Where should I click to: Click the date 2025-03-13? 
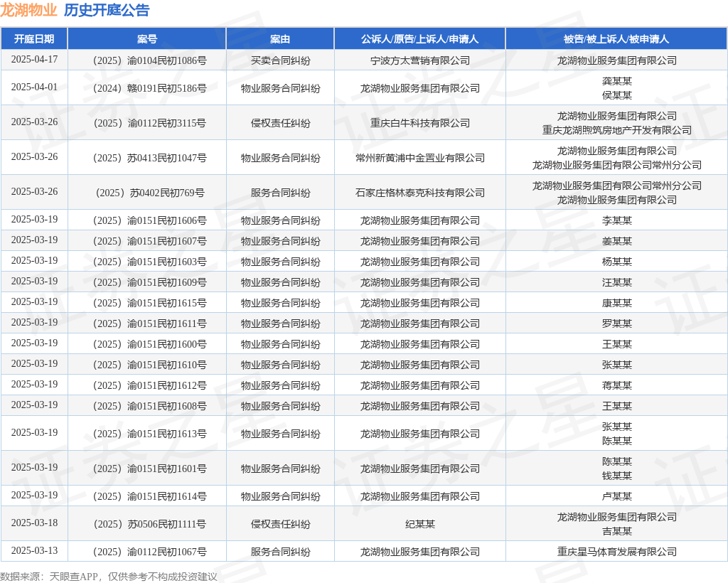34,551
